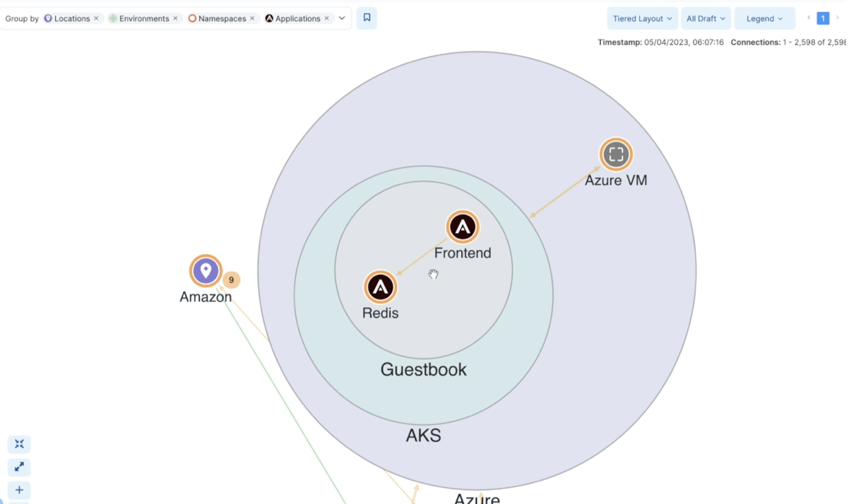Expand the Legend dropdown
This screenshot has width=849, height=504.
[x=764, y=18]
